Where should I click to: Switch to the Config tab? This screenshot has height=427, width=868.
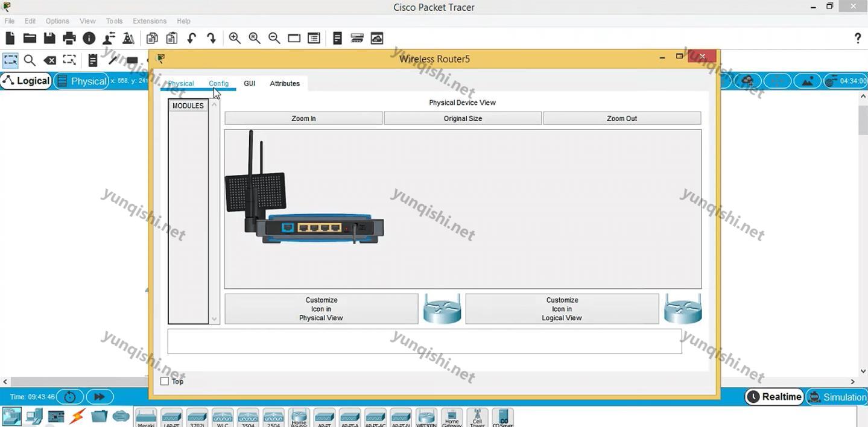[x=218, y=83]
